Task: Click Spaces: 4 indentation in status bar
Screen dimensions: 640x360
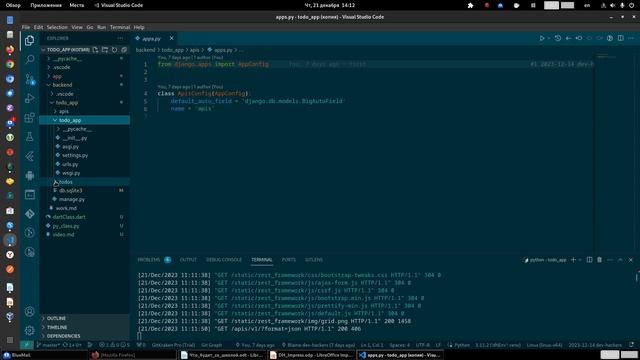Action: click(x=399, y=345)
